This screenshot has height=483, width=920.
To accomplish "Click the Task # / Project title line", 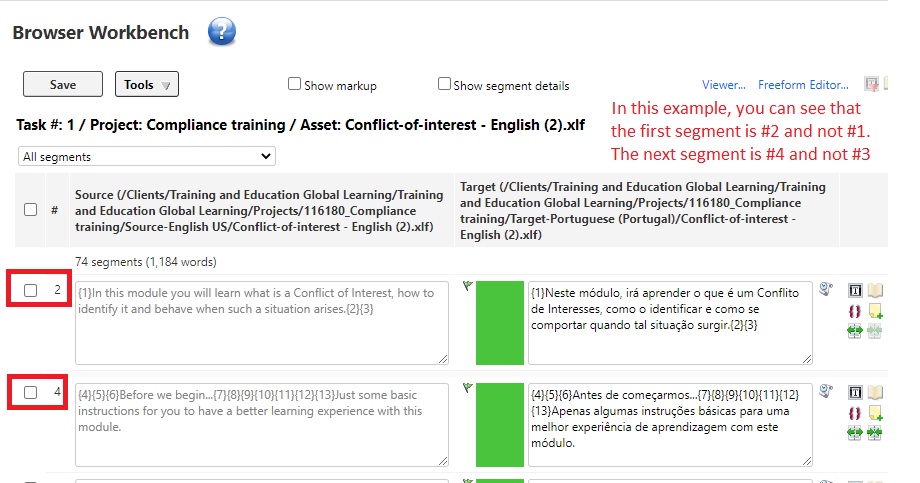I will point(300,125).
